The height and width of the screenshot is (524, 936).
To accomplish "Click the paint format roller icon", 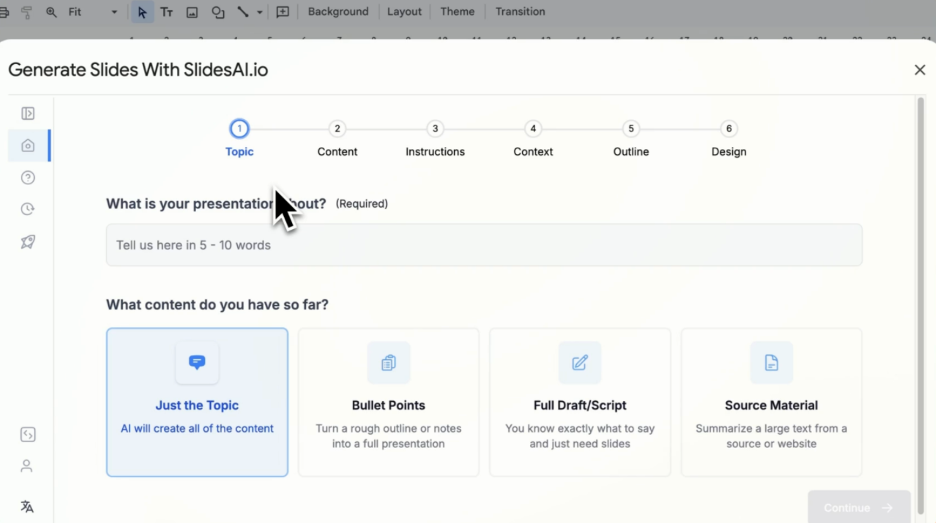I will [27, 12].
